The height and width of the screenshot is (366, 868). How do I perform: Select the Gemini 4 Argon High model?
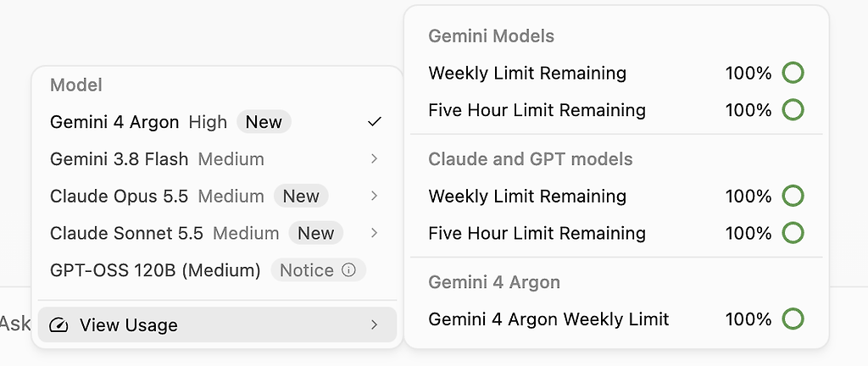(x=217, y=122)
